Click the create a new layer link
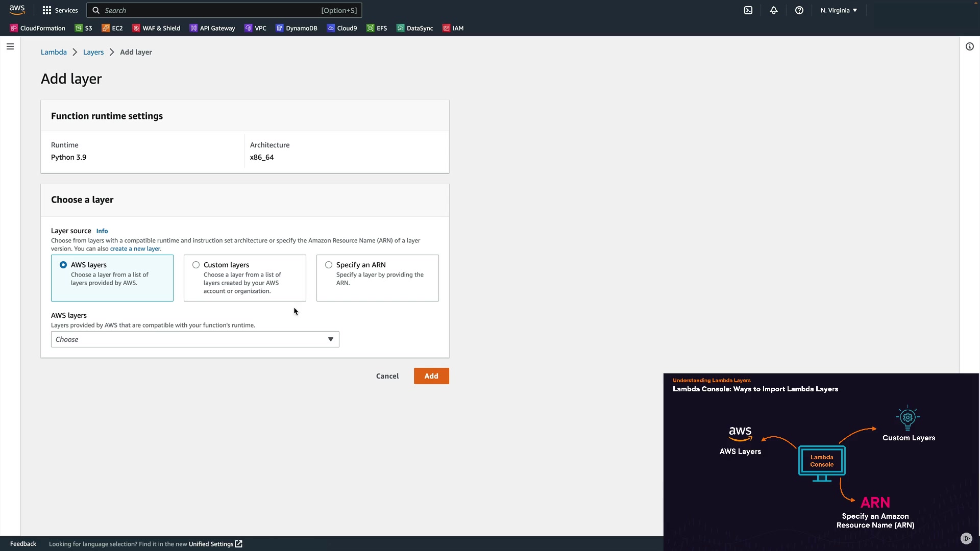 135,249
